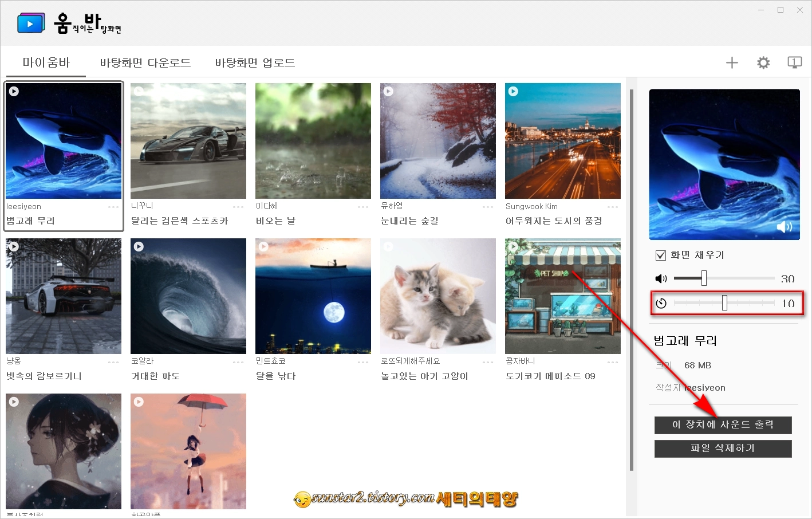Play the 거대한 파도 preview icon
The width and height of the screenshot is (812, 519).
139,246
